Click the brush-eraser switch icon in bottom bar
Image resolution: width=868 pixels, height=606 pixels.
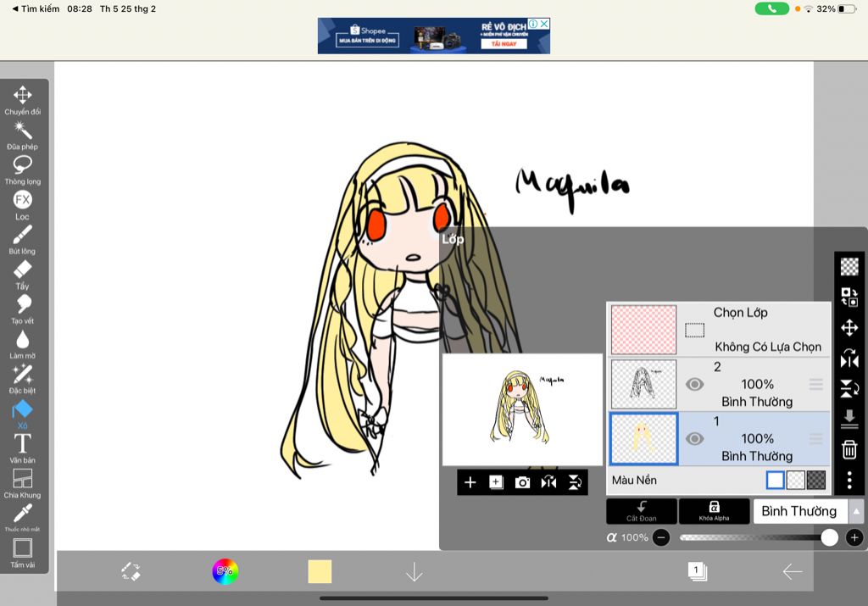(131, 572)
